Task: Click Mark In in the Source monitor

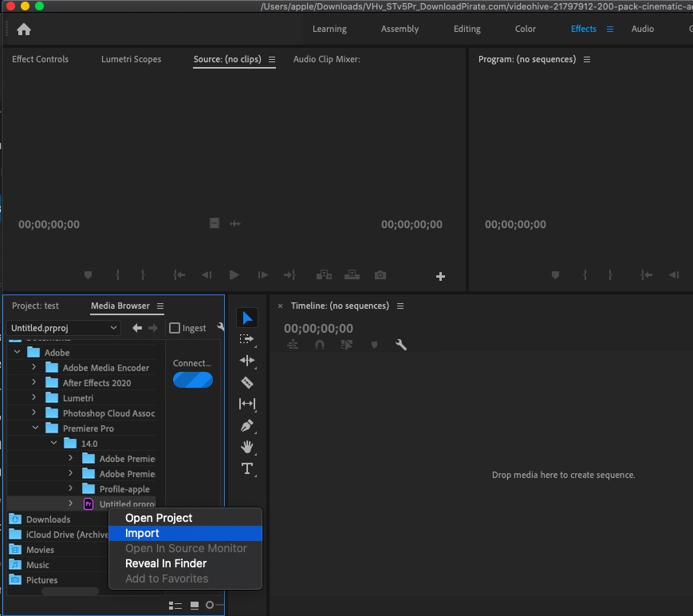Action: (x=117, y=275)
